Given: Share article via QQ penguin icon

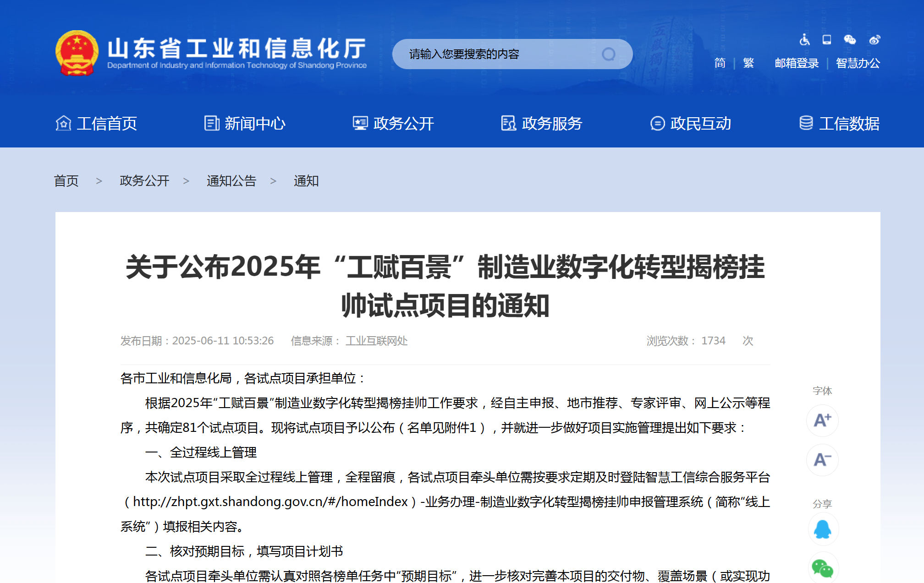Looking at the screenshot, I should 823,529.
